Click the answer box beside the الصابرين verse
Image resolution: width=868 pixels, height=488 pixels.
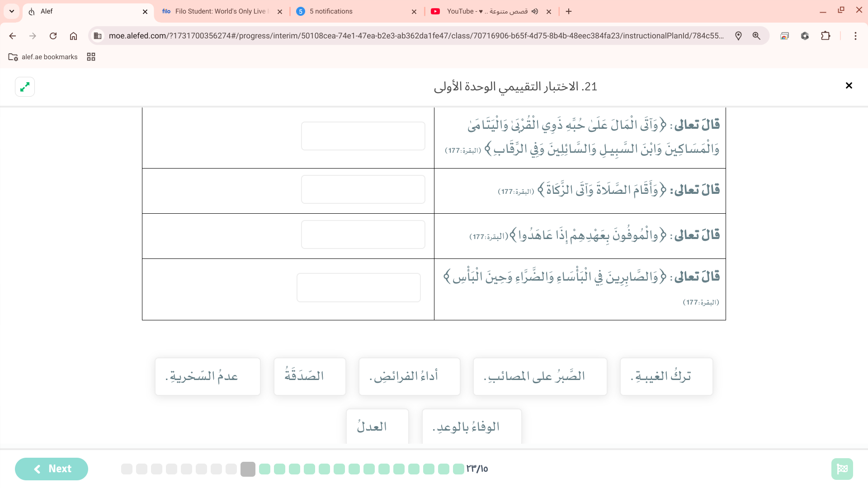point(359,287)
